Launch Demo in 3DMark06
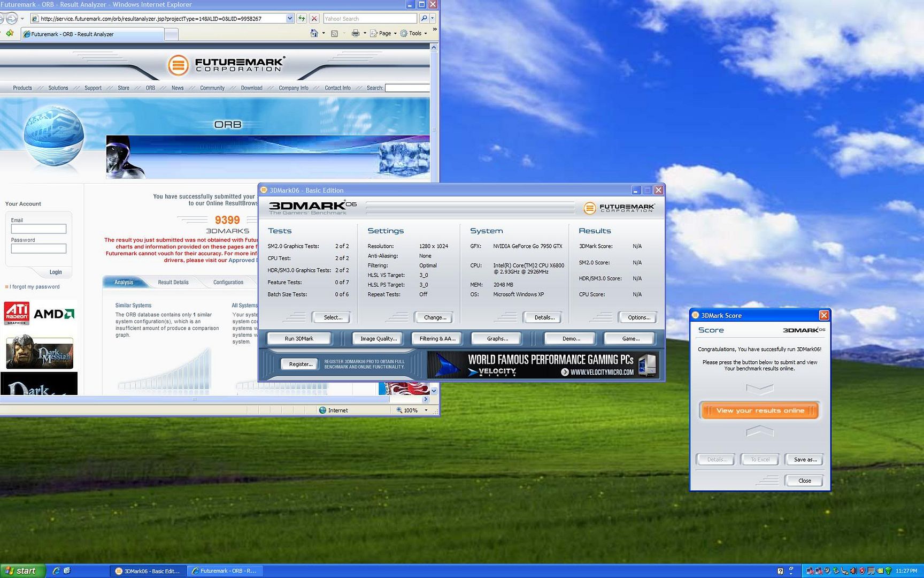 (571, 339)
